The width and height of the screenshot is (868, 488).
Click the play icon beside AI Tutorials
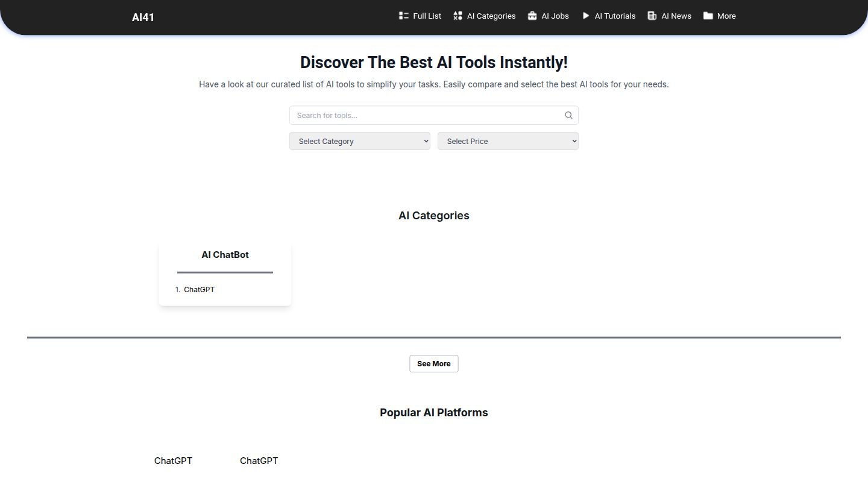click(x=585, y=16)
